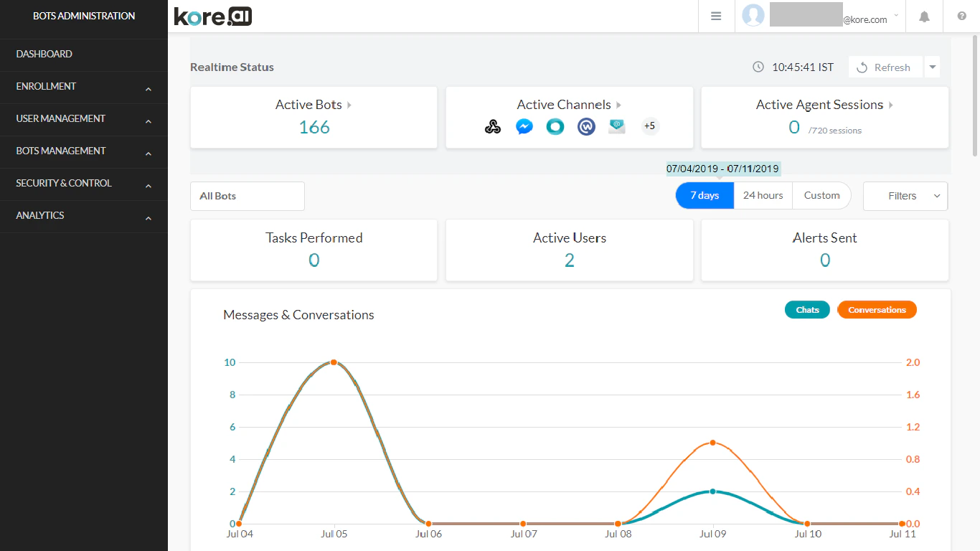Click the Refresh button
This screenshot has width=980, height=551.
click(x=885, y=67)
